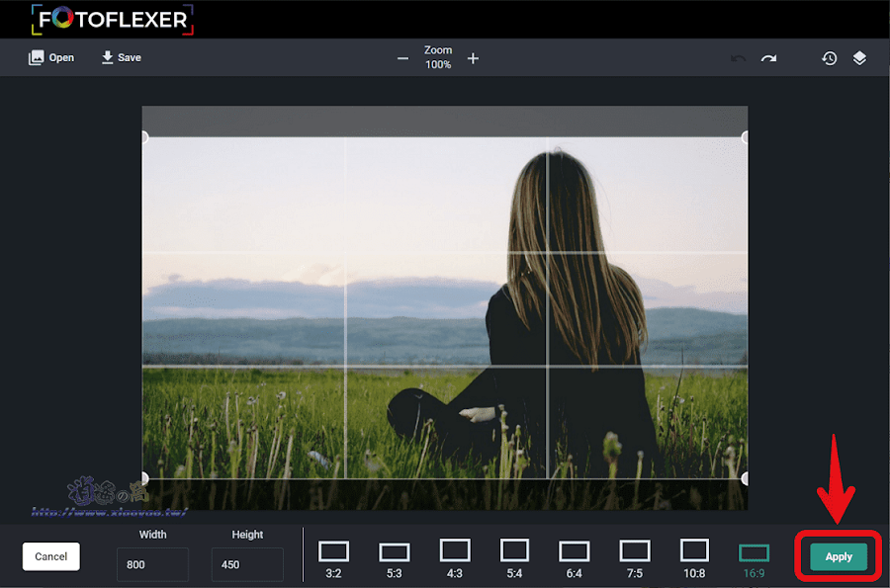Undo the last edit
890x588 pixels.
[x=738, y=57]
